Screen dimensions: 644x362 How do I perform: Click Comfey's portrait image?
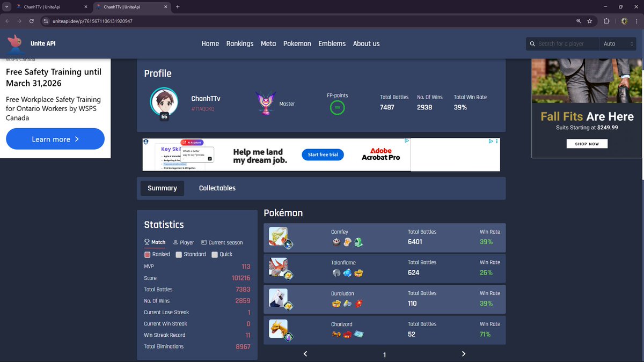pyautogui.click(x=278, y=237)
